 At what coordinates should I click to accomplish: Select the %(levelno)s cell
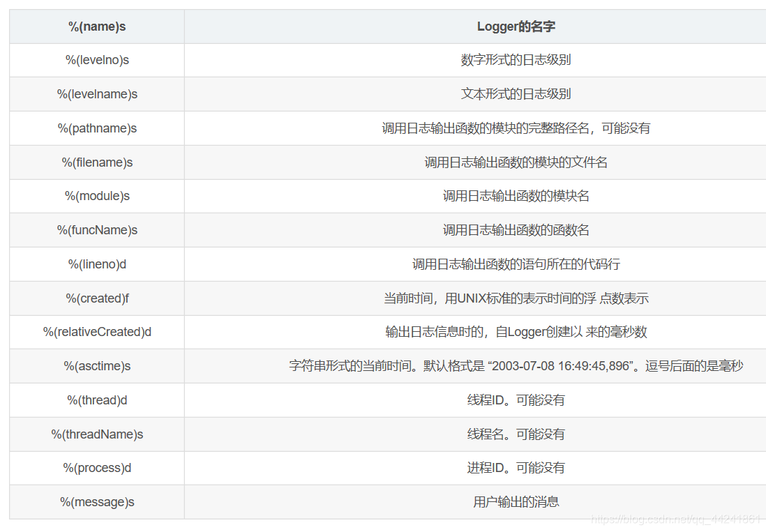[97, 60]
